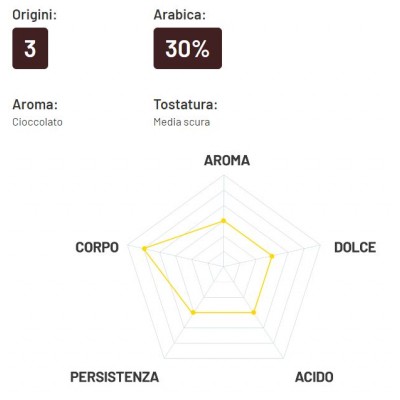Viewport: 400px width, 400px height.
Task: Click the yellow data point on Corpo axis
Action: [144, 248]
